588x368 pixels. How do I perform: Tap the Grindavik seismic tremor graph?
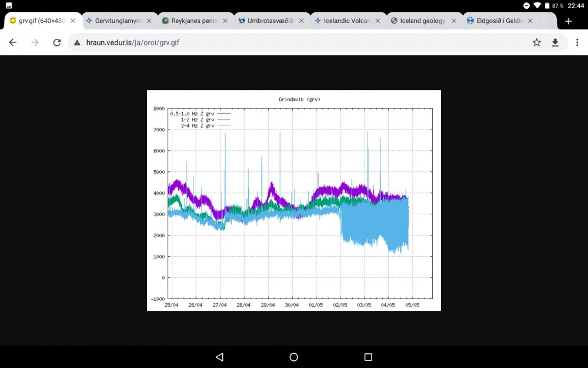click(x=294, y=200)
